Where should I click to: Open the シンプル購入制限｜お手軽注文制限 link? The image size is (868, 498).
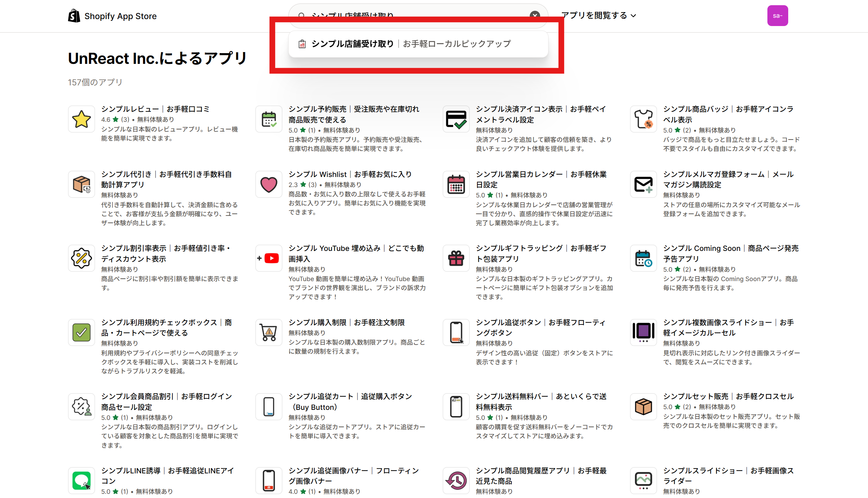347,322
